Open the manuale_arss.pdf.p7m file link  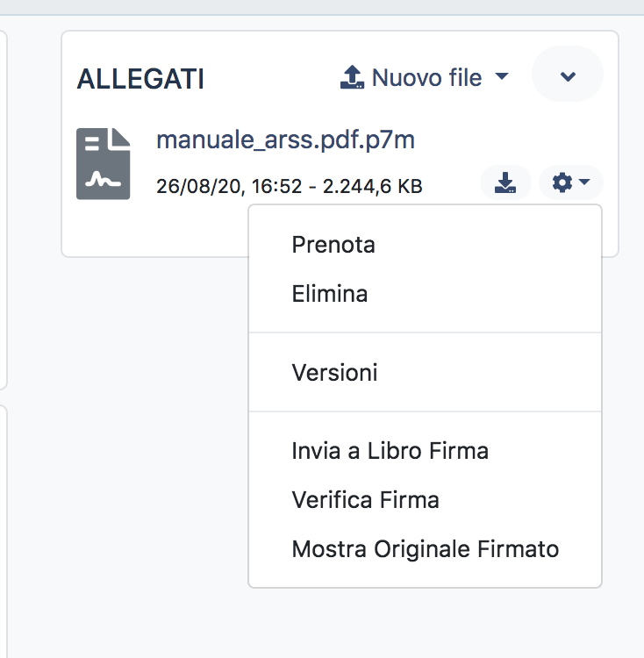(285, 140)
